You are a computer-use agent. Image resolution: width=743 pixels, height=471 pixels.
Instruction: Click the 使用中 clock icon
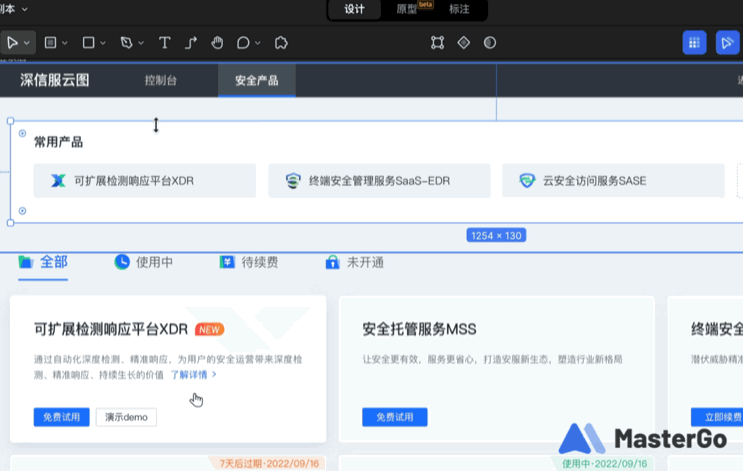122,262
